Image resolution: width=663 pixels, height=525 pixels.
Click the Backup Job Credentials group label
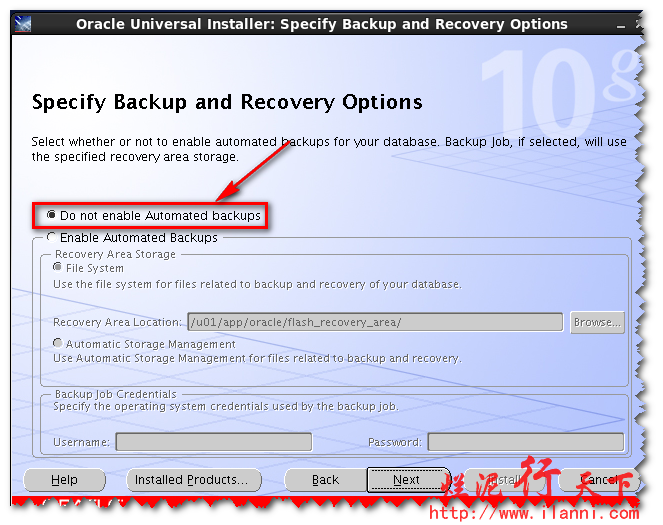[115, 395]
